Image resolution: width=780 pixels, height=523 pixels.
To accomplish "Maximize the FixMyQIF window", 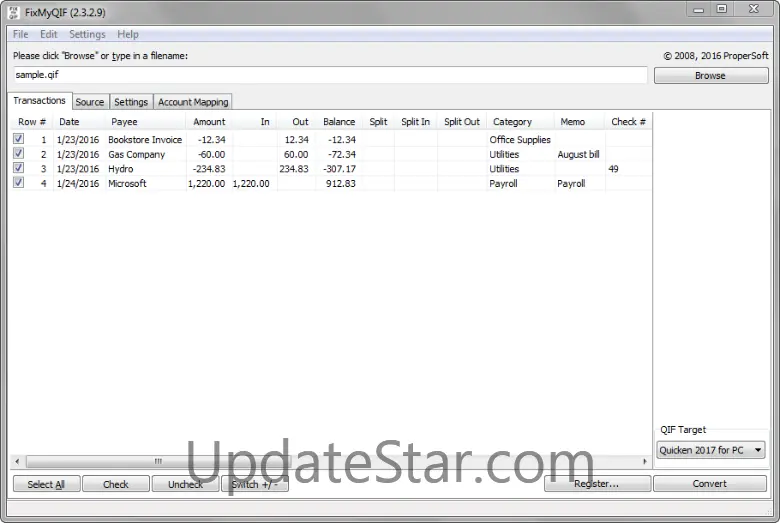I will click(x=722, y=9).
